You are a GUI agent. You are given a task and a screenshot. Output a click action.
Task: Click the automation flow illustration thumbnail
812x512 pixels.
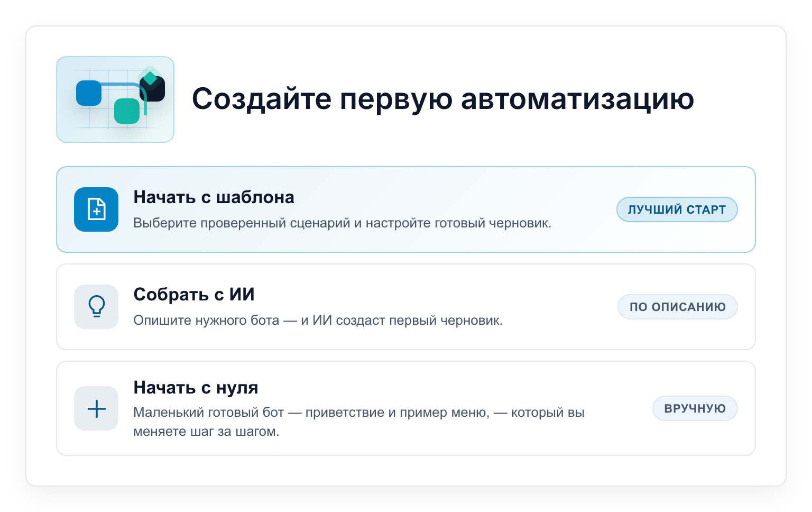click(115, 99)
